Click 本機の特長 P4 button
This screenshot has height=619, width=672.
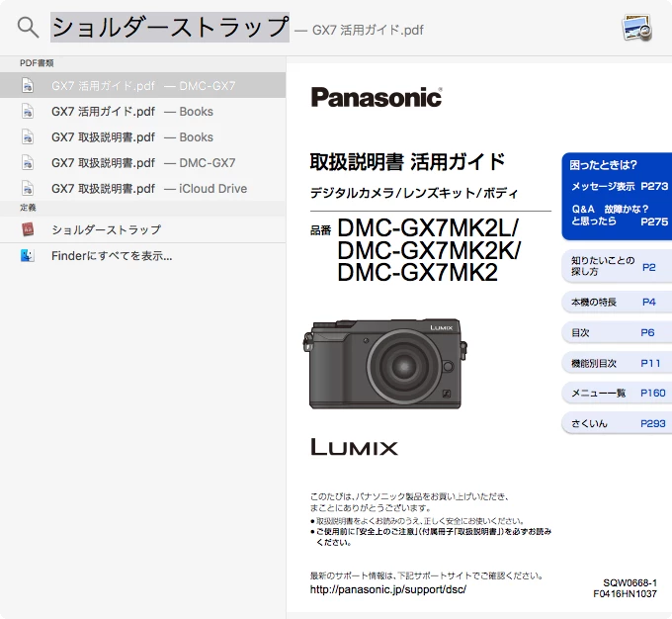pos(617,302)
